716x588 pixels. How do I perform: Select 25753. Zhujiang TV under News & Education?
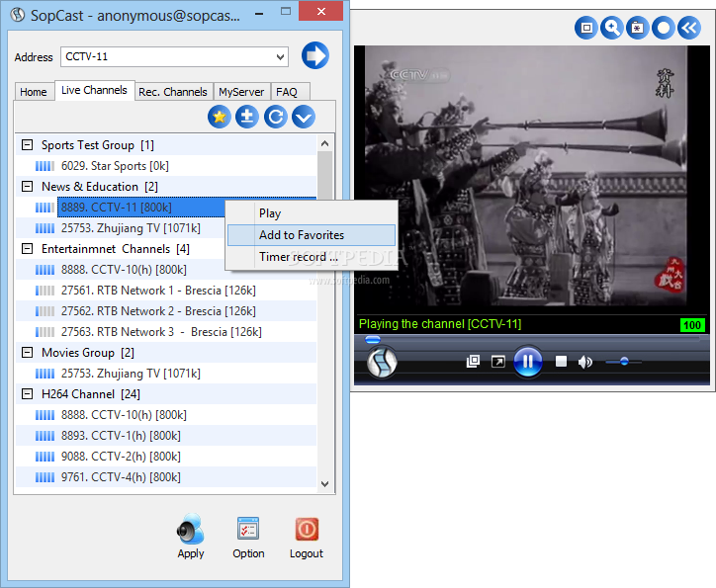click(131, 228)
